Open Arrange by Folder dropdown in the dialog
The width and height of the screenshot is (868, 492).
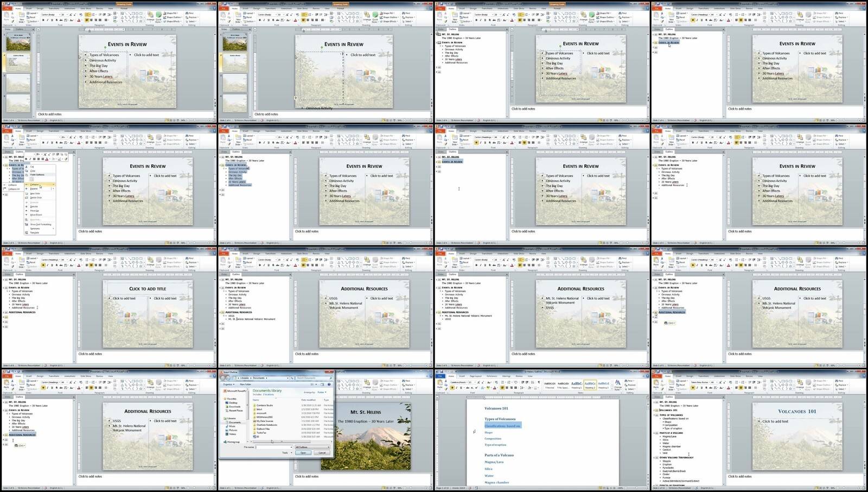click(322, 392)
